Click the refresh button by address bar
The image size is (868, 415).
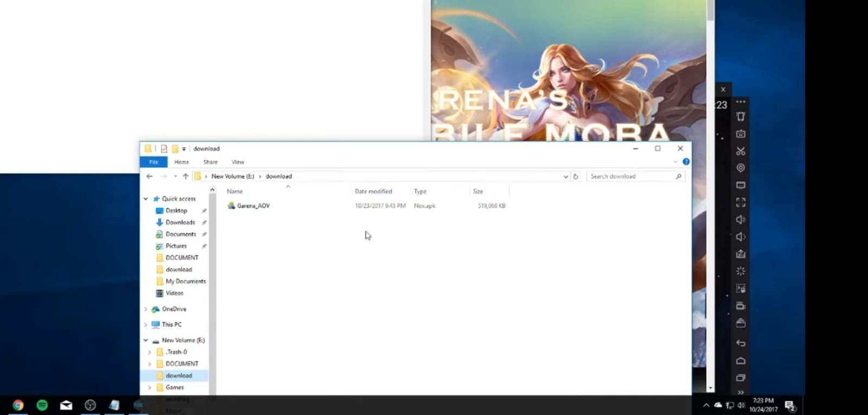pos(576,176)
